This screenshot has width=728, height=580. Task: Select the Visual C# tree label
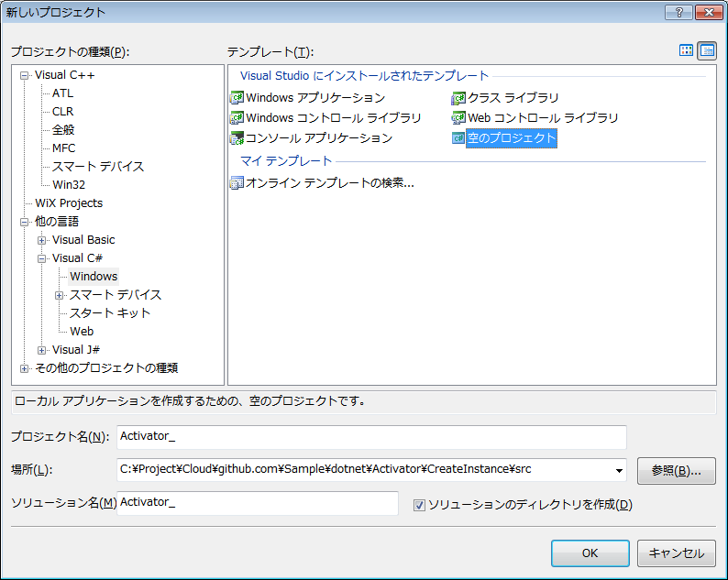point(78,258)
